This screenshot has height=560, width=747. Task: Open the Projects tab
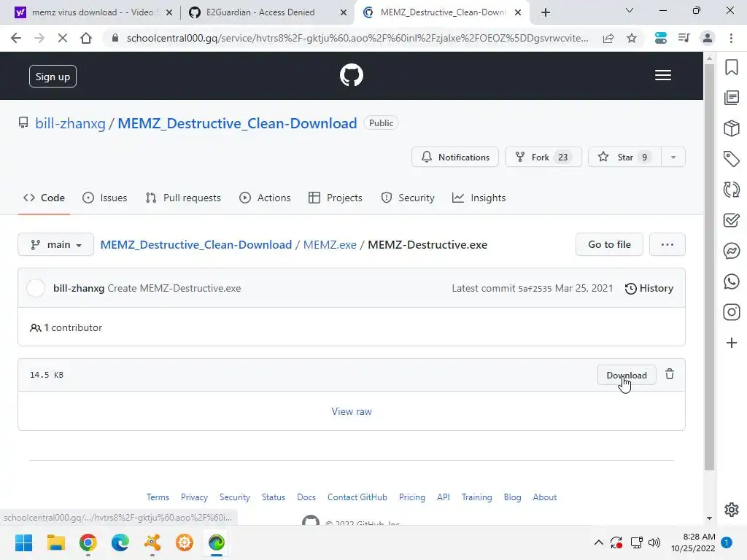pos(336,198)
